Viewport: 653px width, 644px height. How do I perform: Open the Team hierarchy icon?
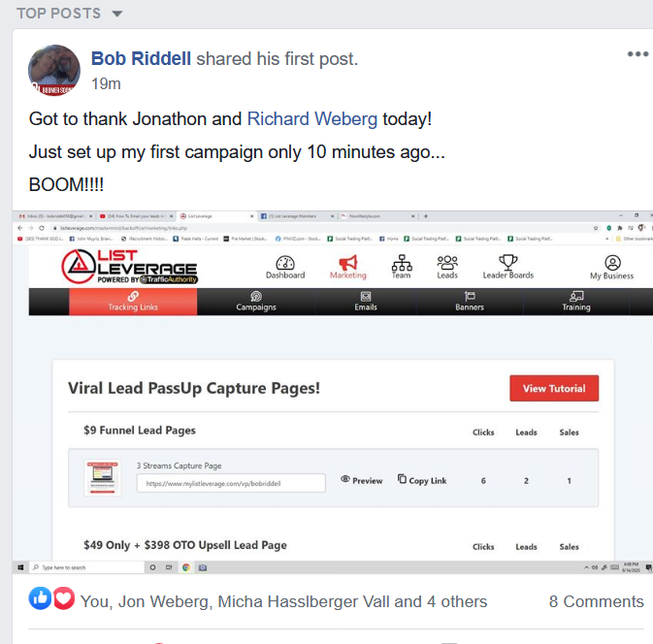tap(402, 263)
